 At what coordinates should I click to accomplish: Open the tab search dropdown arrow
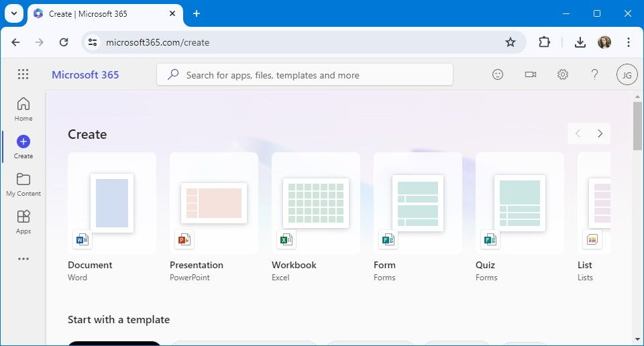(x=14, y=13)
